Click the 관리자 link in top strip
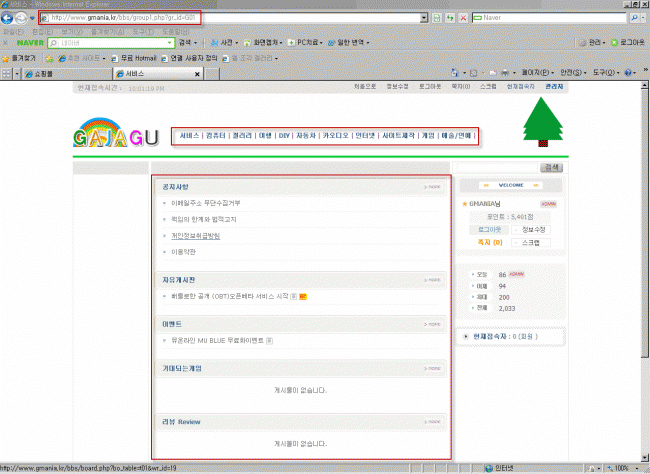 (554, 86)
